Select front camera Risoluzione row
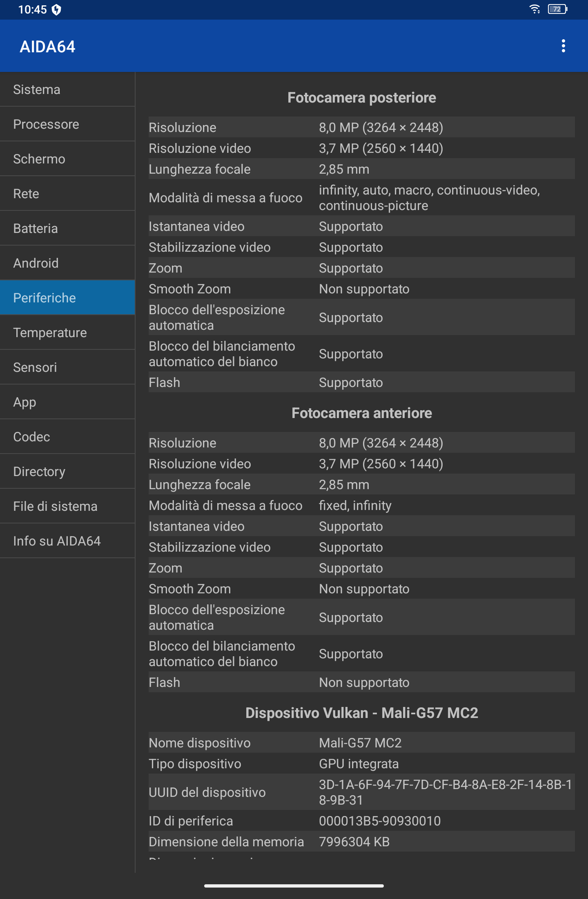Image resolution: width=588 pixels, height=899 pixels. pos(362,443)
